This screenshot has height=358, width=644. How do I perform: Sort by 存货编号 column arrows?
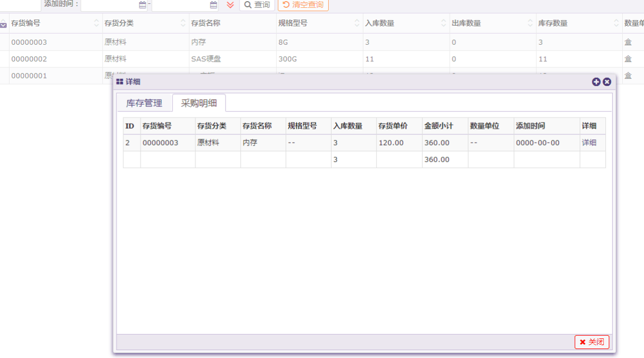point(96,23)
